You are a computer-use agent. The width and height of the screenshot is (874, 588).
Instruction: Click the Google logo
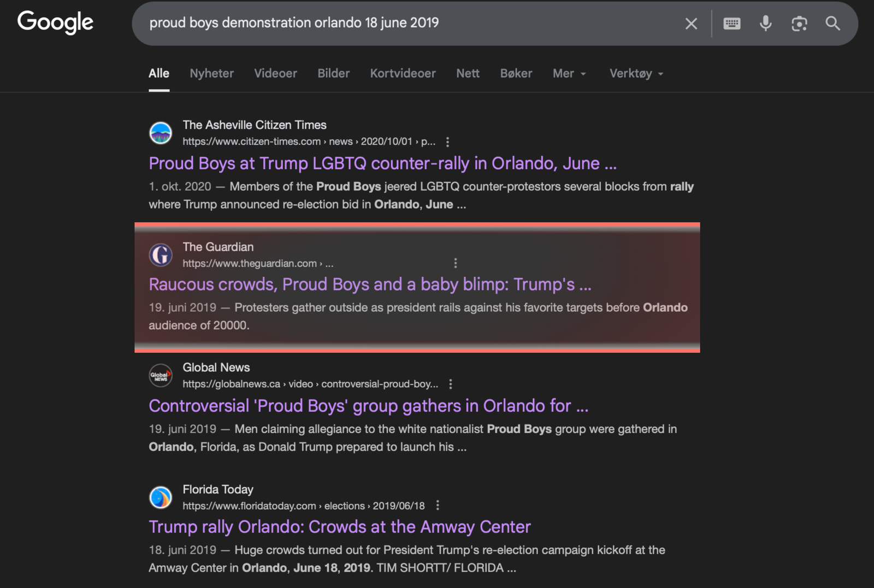[55, 22]
